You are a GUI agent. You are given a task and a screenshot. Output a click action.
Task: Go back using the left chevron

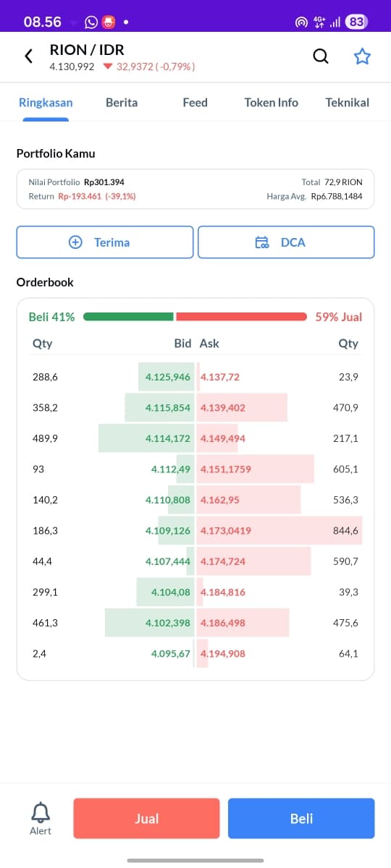(x=28, y=56)
